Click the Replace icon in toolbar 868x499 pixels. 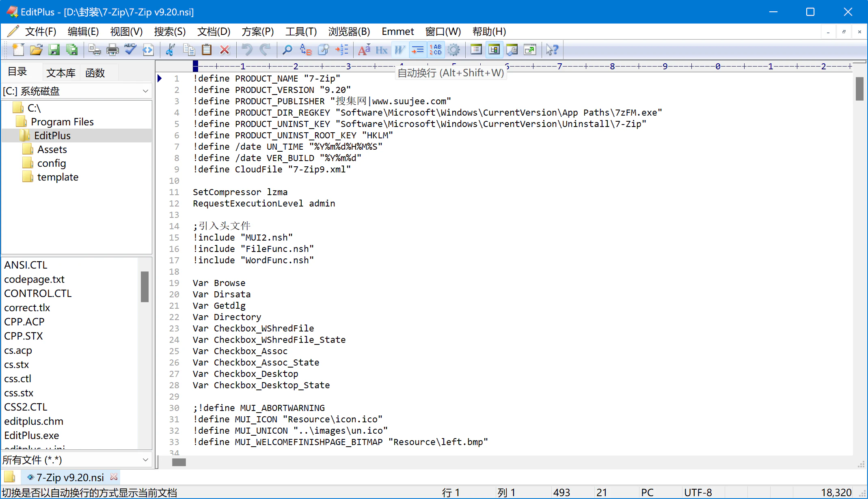click(305, 50)
